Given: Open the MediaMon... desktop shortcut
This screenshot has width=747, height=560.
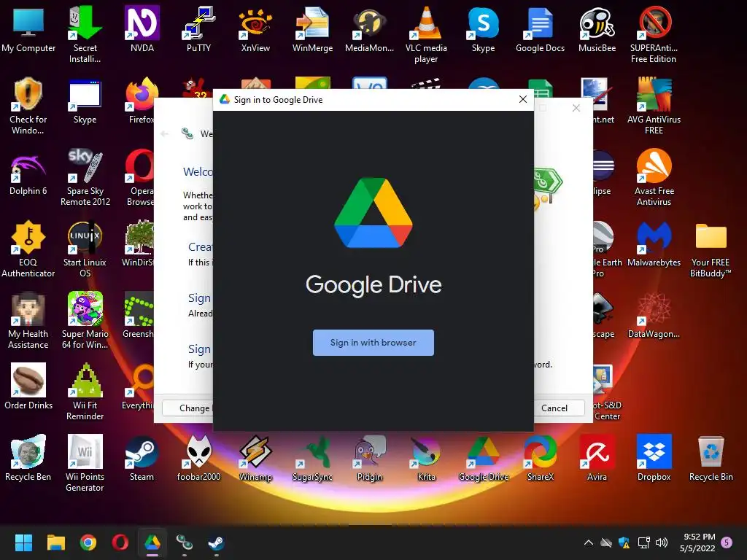Looking at the screenshot, I should [x=369, y=29].
